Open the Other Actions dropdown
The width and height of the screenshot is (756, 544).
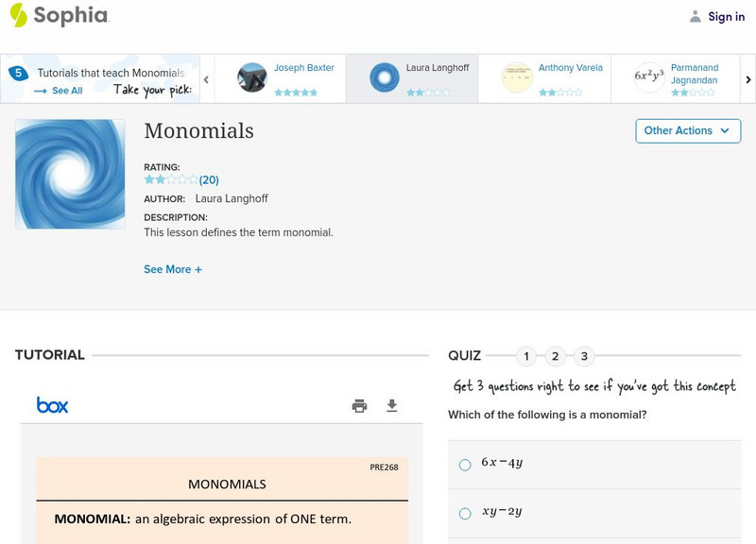687,131
